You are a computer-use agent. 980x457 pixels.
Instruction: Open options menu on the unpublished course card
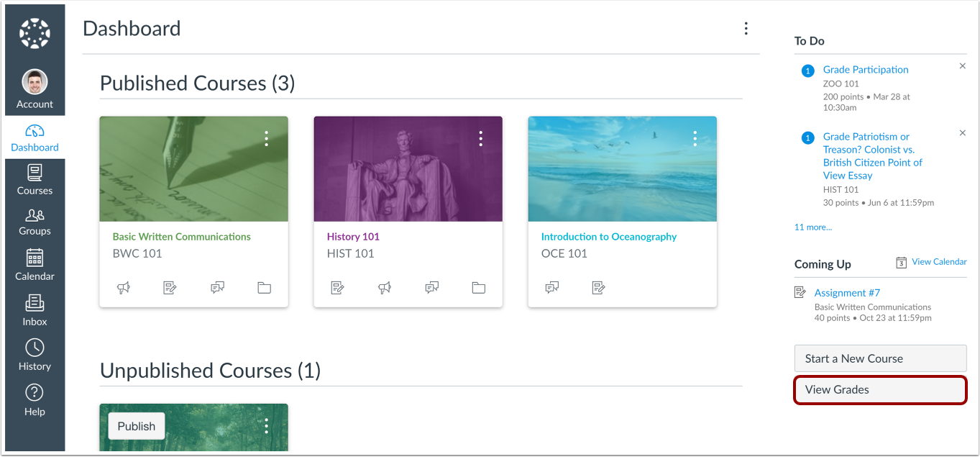pos(266,426)
